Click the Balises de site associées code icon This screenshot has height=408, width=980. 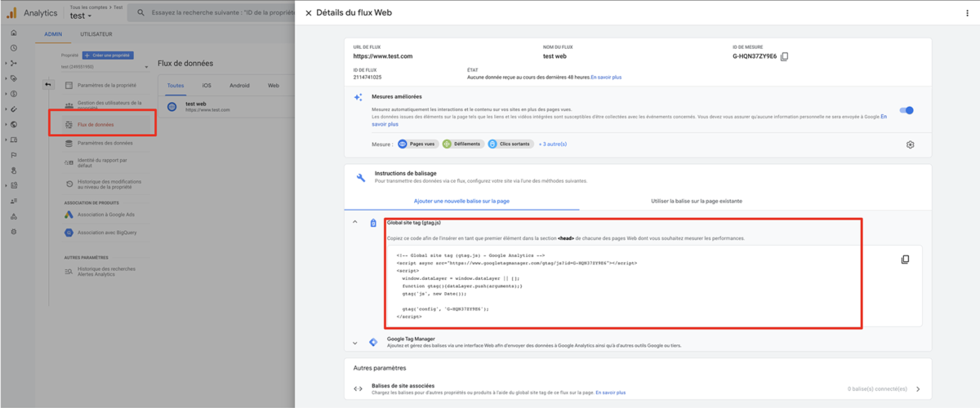coord(358,389)
